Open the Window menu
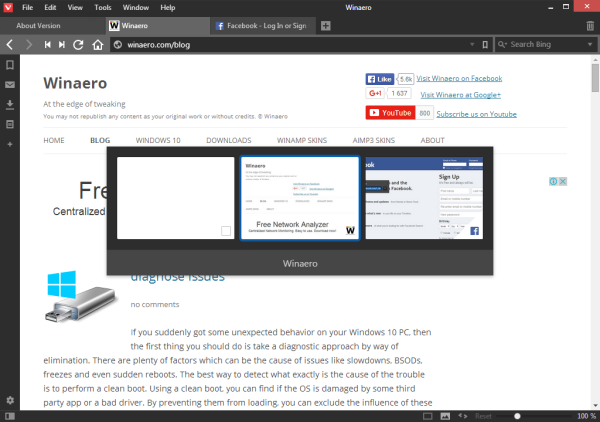 136,7
